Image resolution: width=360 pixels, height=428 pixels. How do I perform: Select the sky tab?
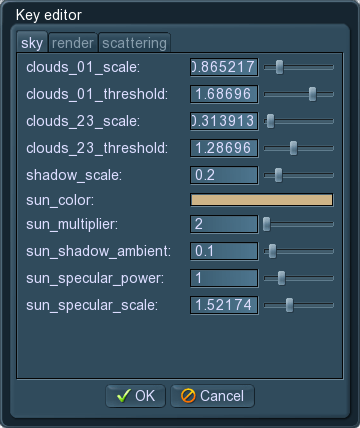coord(32,43)
